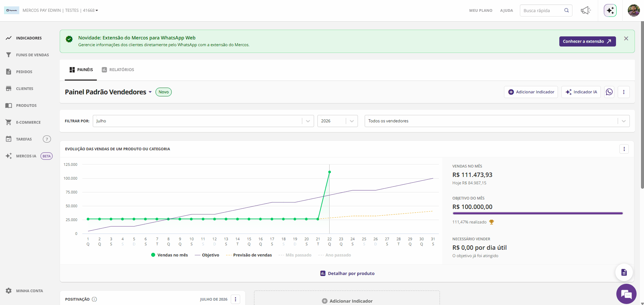644x305 pixels.
Task: Click the WhatsApp share icon
Action: point(609,92)
